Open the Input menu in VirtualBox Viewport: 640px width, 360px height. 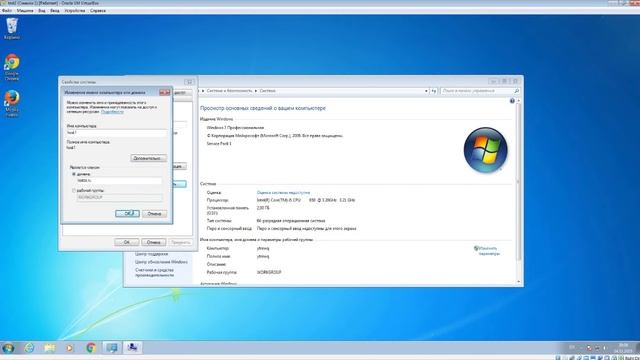point(55,11)
